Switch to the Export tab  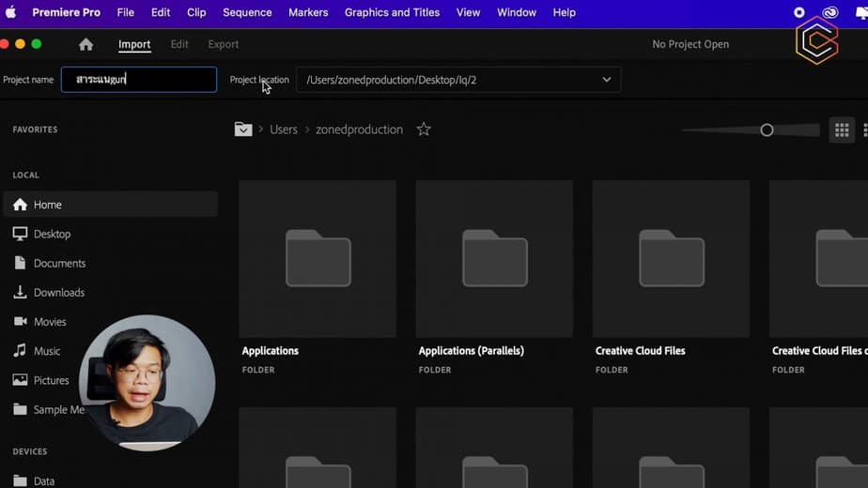224,44
